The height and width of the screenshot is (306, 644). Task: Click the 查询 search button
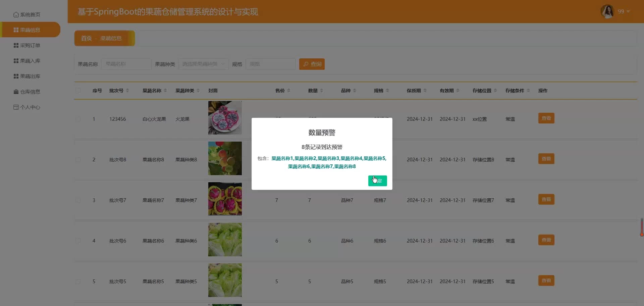(312, 64)
